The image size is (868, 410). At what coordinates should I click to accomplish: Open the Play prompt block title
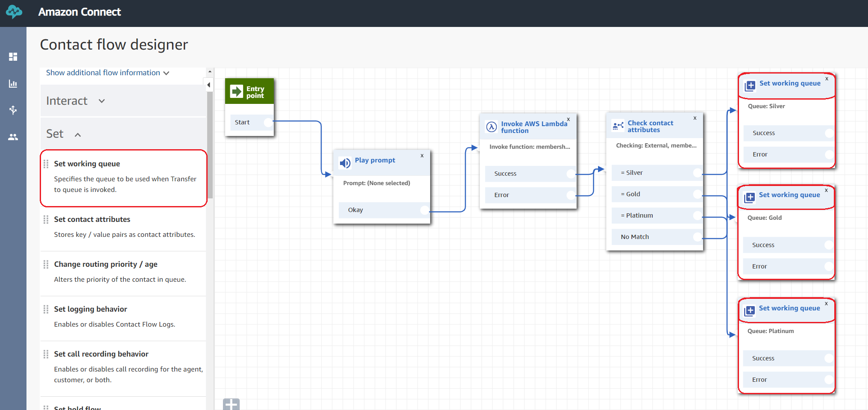pos(375,160)
